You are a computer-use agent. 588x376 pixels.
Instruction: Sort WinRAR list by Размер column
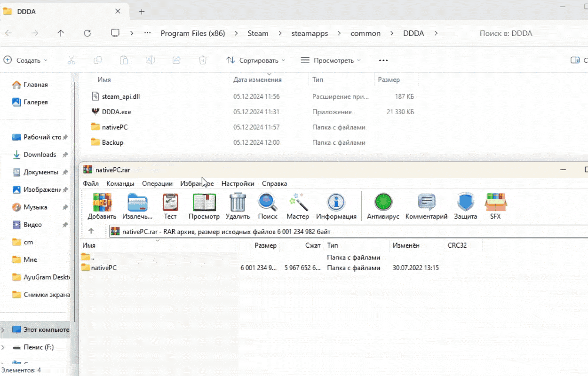click(x=266, y=245)
